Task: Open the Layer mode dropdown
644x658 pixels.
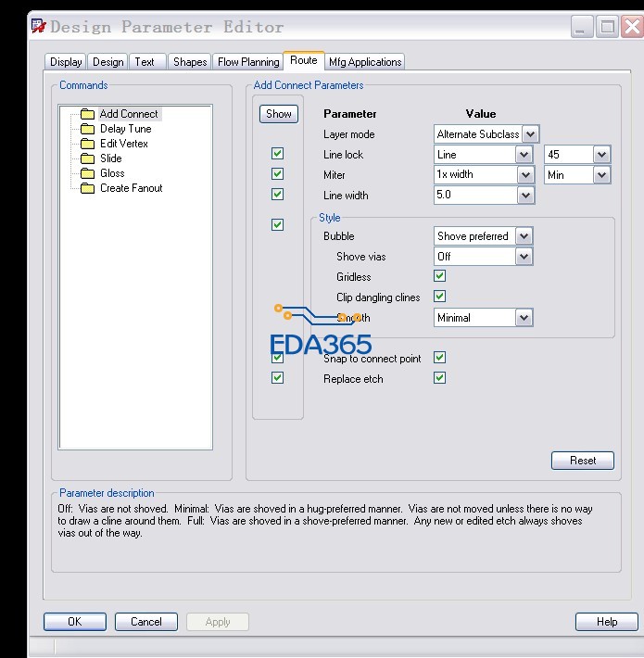Action: coord(530,134)
